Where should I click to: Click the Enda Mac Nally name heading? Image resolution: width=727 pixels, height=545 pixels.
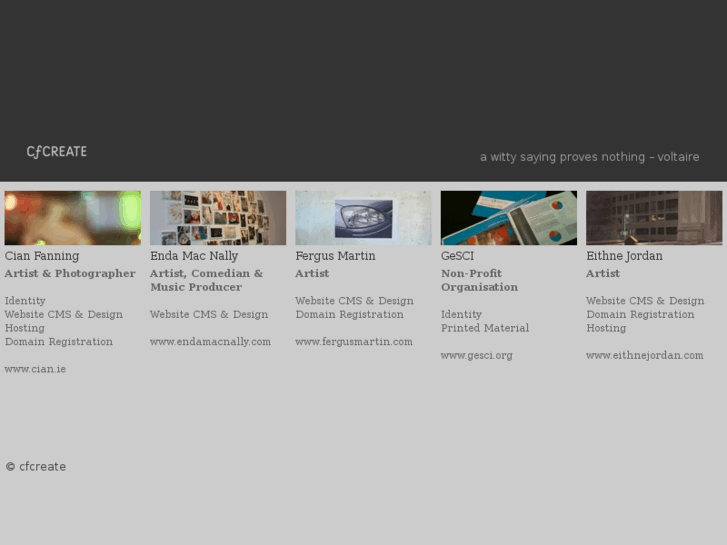(x=194, y=256)
